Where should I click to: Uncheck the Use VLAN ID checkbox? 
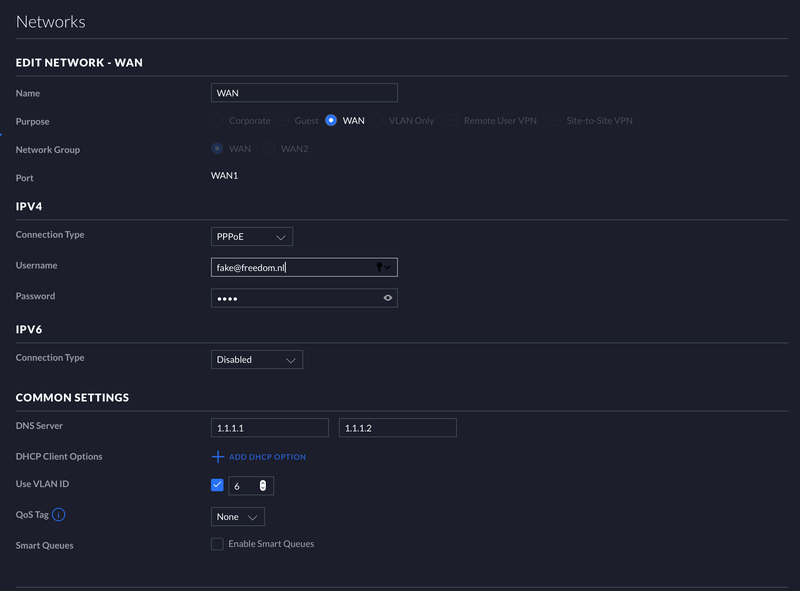pos(217,485)
